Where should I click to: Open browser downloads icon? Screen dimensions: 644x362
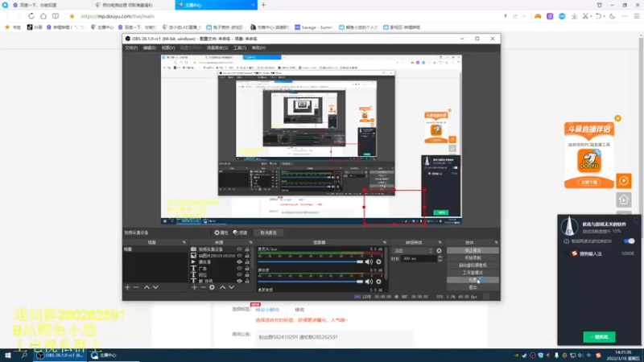point(574,16)
